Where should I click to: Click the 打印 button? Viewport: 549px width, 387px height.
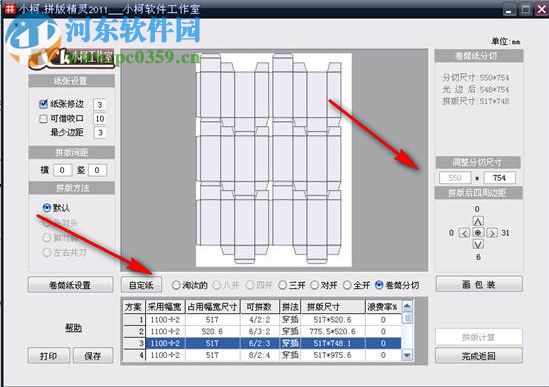[49, 356]
